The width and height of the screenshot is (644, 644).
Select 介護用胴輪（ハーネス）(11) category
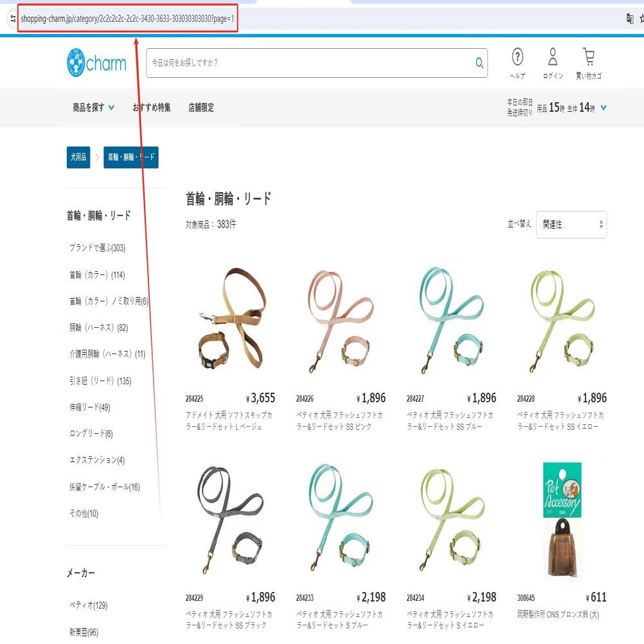pos(107,353)
